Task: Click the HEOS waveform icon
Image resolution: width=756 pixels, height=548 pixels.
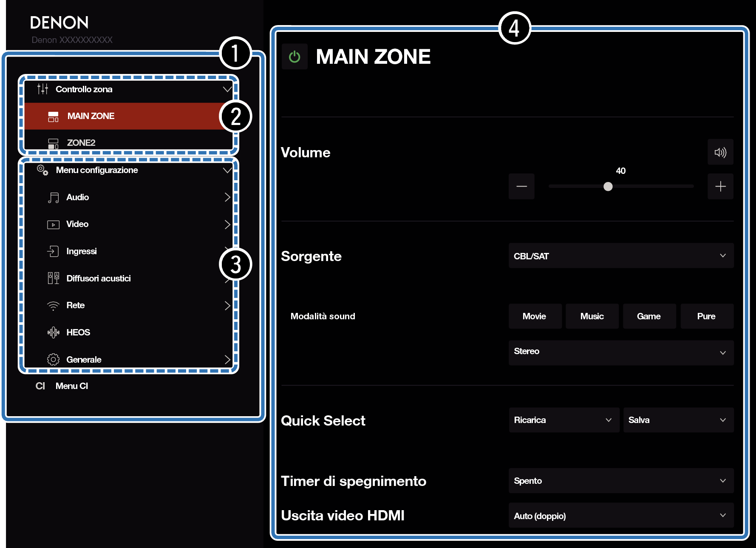Action: point(53,332)
